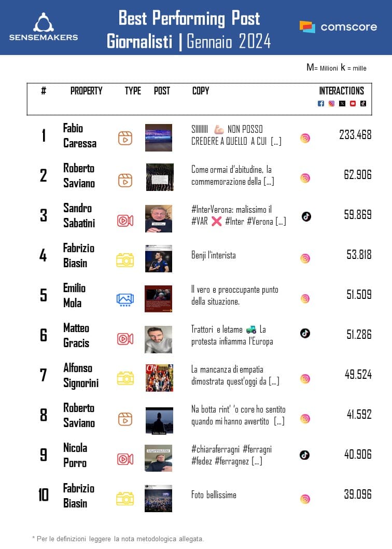Click the Instagram icon in Fabio Caressa row
The height and width of the screenshot is (549, 392).
[305, 138]
